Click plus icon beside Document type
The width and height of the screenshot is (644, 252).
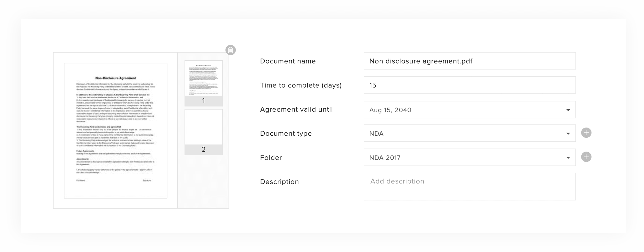point(586,133)
